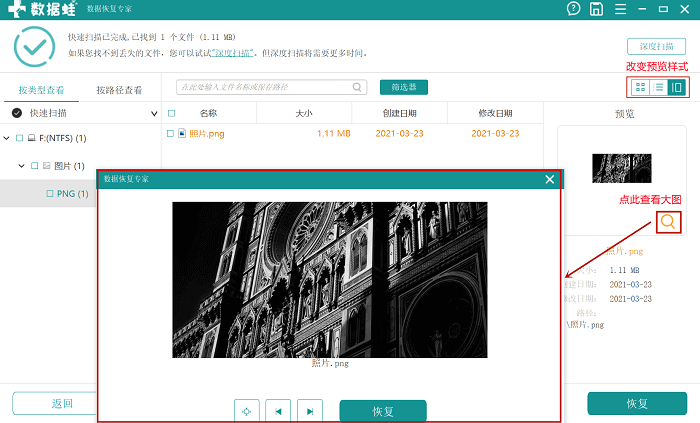Collapse the 图片 (1) tree node

[21, 166]
